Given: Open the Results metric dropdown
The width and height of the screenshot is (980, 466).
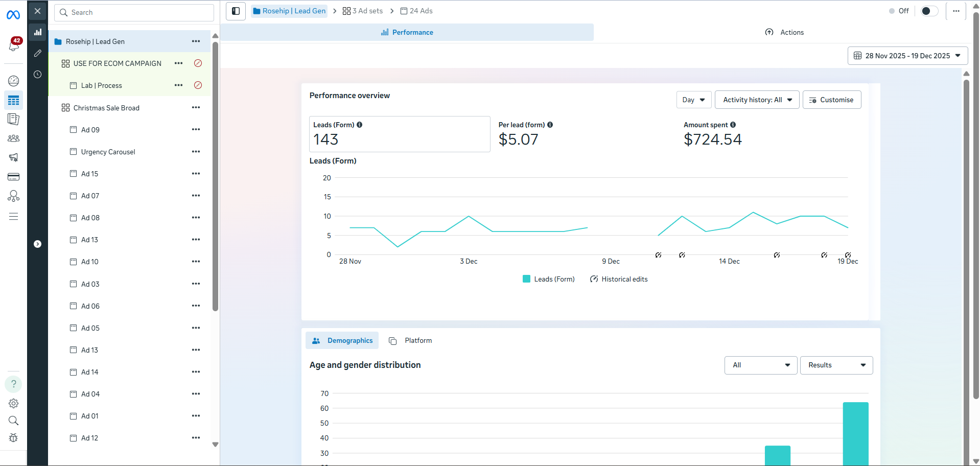Looking at the screenshot, I should click(x=836, y=365).
